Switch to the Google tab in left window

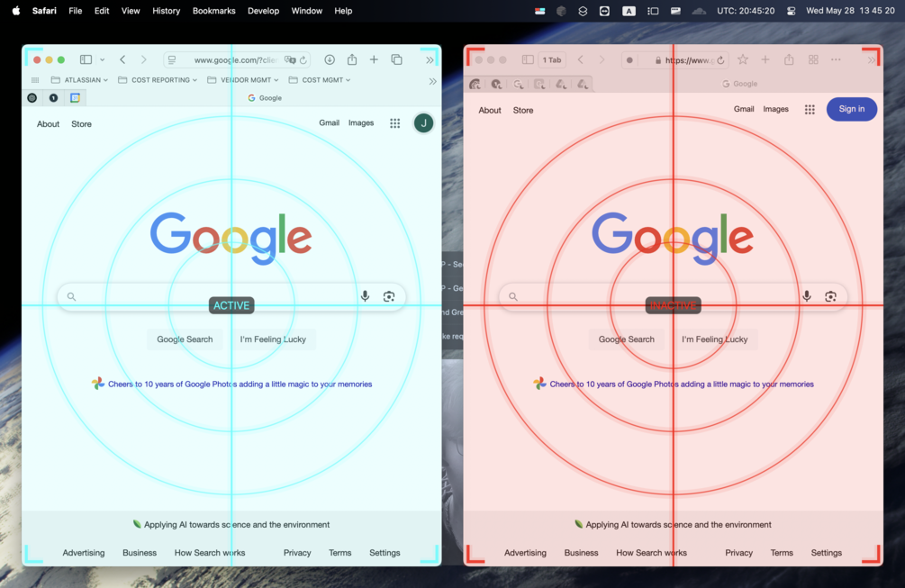265,98
